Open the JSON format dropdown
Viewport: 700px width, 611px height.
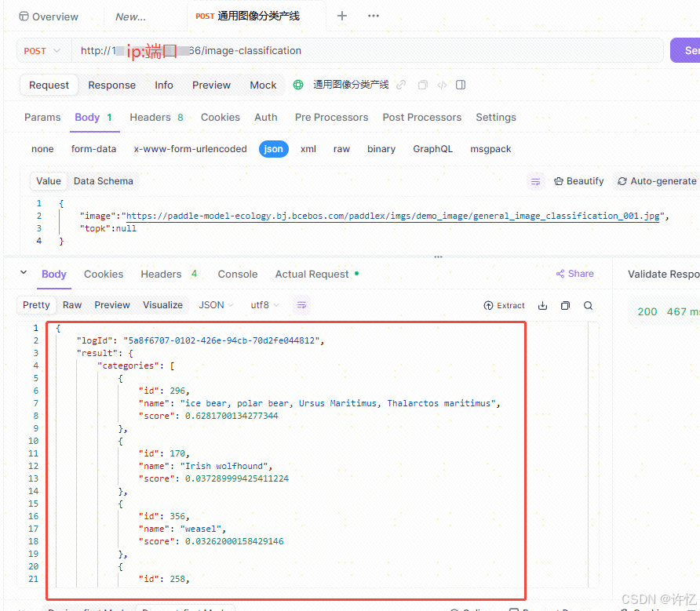(x=216, y=305)
